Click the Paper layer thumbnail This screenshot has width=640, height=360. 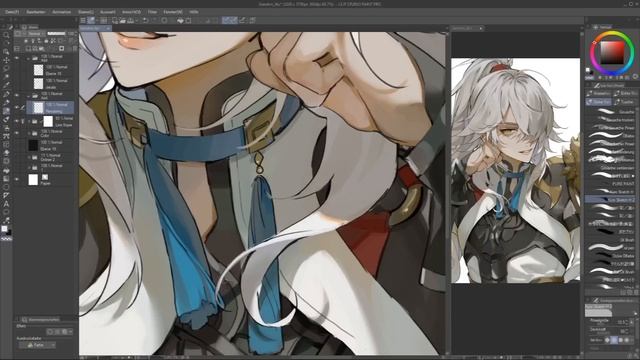(33, 180)
